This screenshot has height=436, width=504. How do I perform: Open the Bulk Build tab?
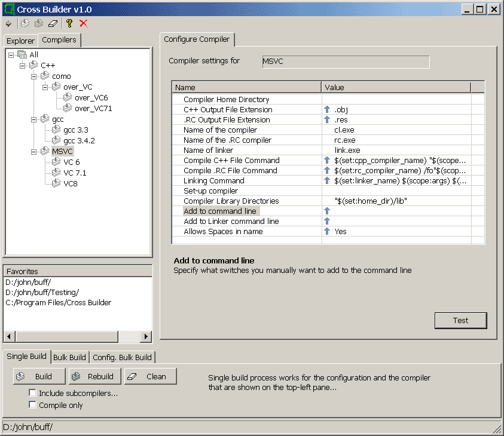pyautogui.click(x=69, y=357)
